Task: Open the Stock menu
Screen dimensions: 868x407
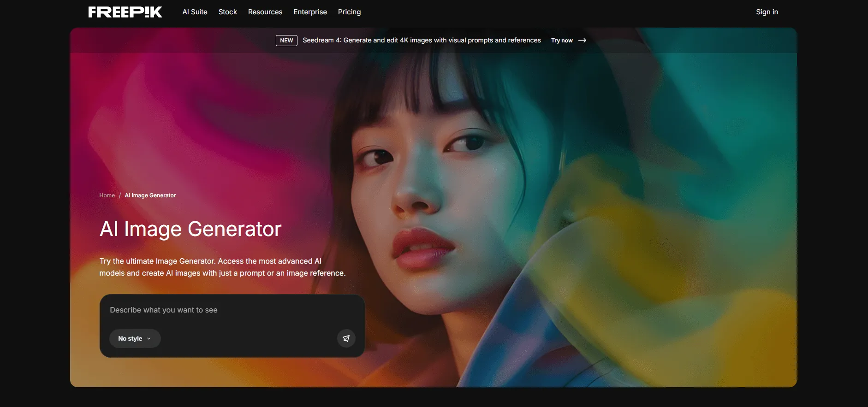Action: [227, 12]
